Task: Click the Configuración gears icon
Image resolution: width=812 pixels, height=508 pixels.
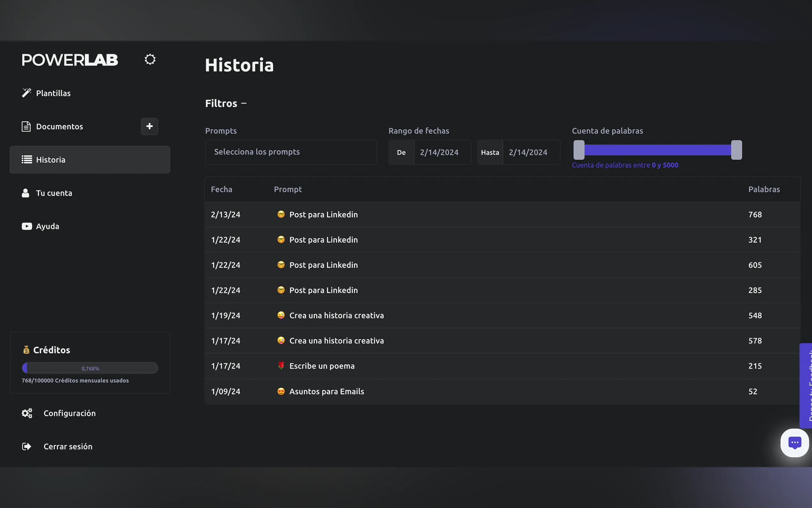Action: click(x=27, y=413)
